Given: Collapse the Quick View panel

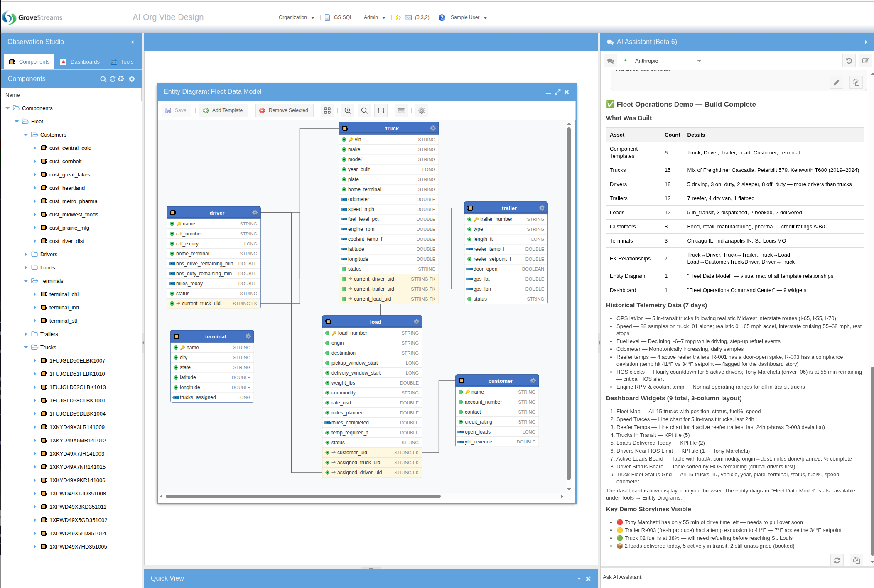Looking at the screenshot, I should (x=579, y=578).
